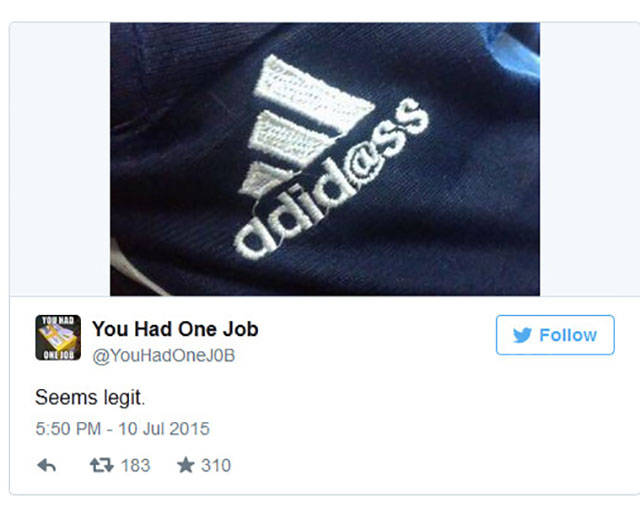Open the You Had One Job profile name
The image size is (640, 507).
[175, 329]
